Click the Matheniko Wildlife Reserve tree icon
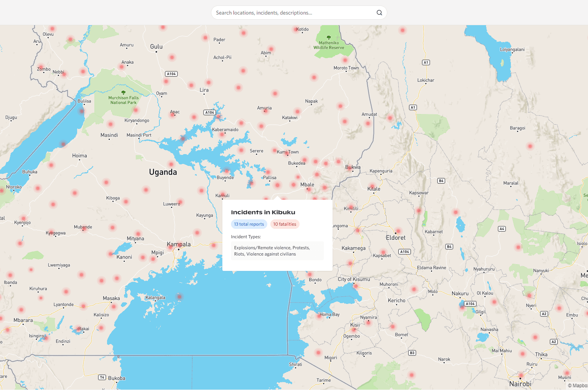 (x=329, y=38)
